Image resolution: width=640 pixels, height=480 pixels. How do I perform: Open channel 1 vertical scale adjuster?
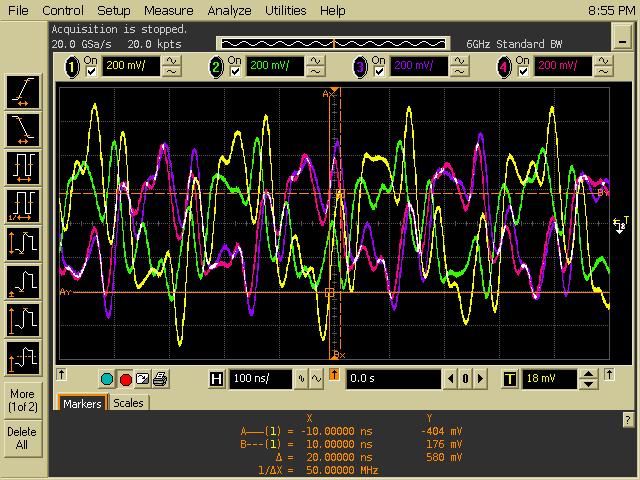[172, 67]
